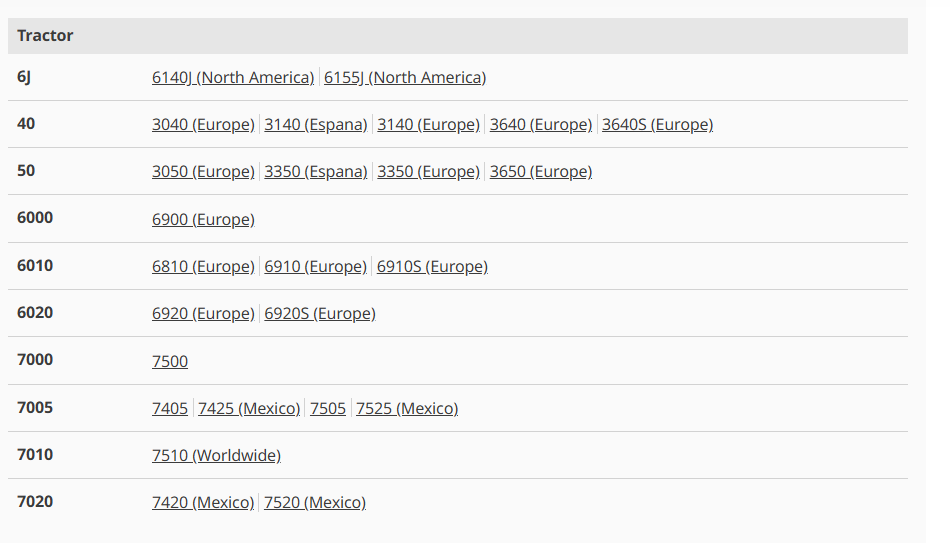Open the 6140J (North America) link
950x555 pixels.
[233, 77]
